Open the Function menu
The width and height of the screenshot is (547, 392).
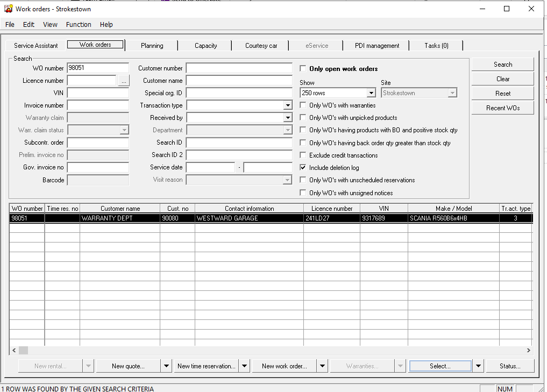point(79,24)
